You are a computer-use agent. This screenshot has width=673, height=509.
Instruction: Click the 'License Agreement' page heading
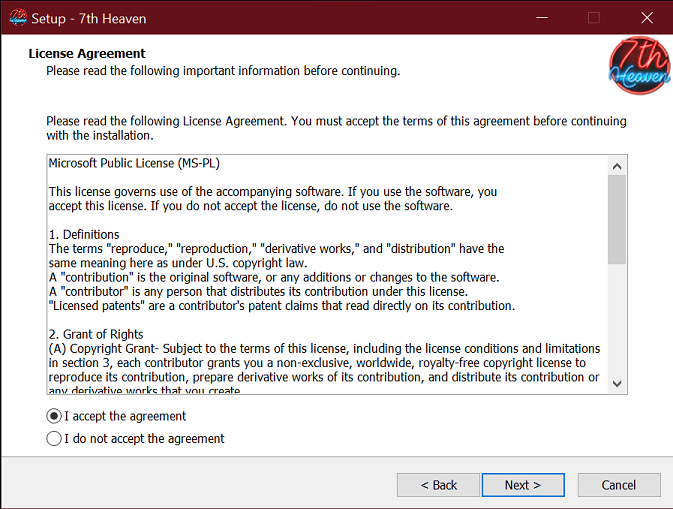[87, 53]
